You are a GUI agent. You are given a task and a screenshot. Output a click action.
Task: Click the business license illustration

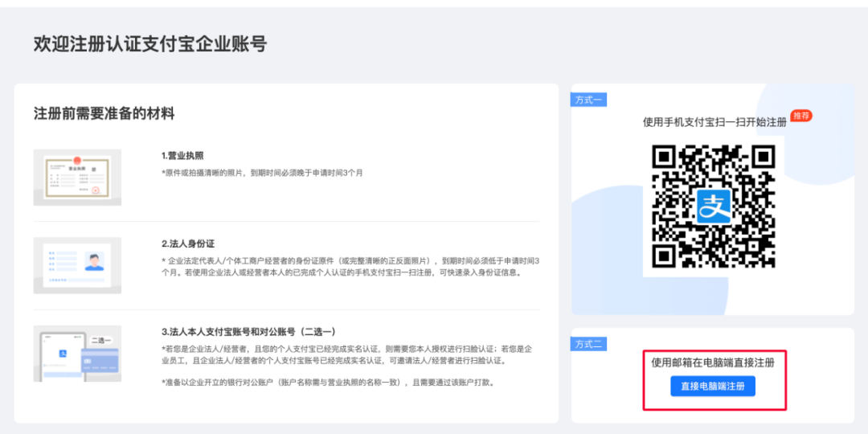[77, 177]
